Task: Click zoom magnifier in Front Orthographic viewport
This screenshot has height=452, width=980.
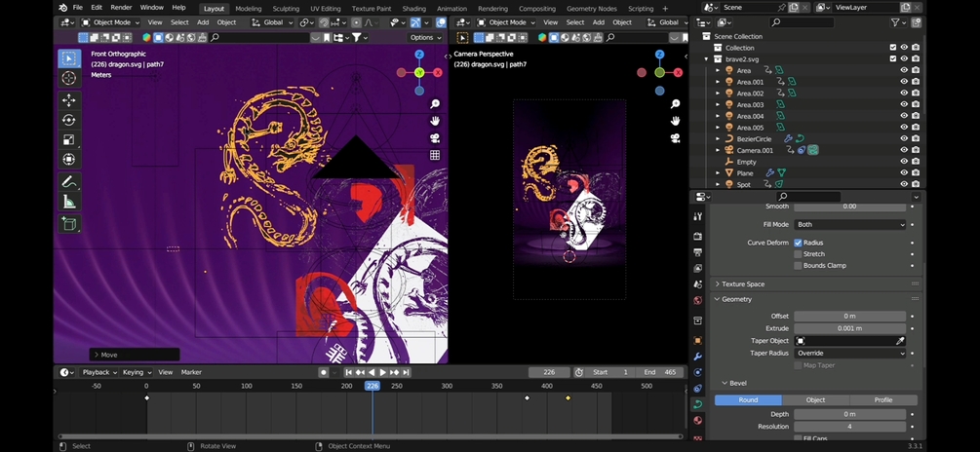Action: pos(435,104)
